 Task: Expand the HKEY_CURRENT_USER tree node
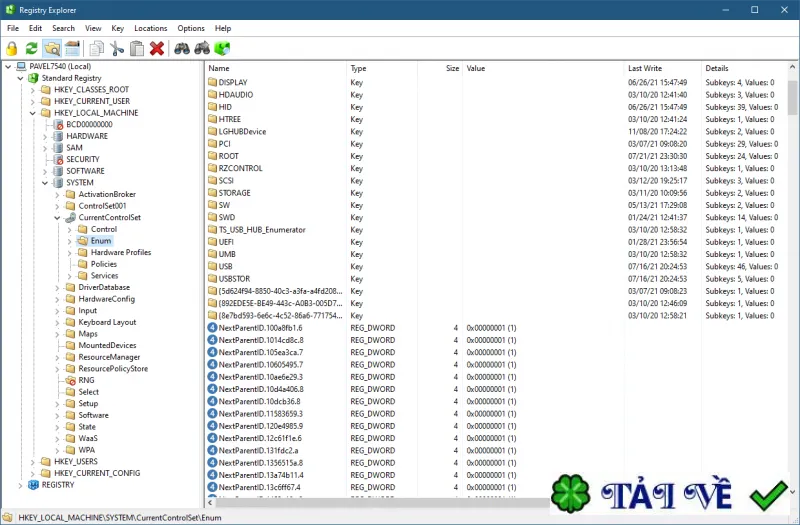33,101
